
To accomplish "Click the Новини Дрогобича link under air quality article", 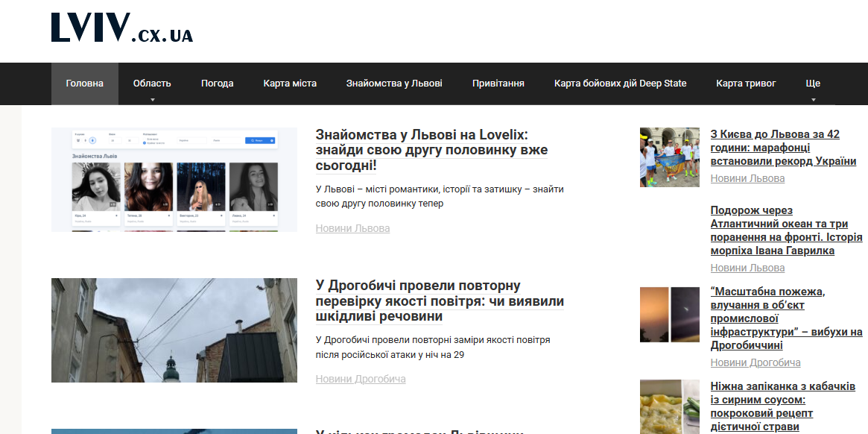I will coord(361,379).
